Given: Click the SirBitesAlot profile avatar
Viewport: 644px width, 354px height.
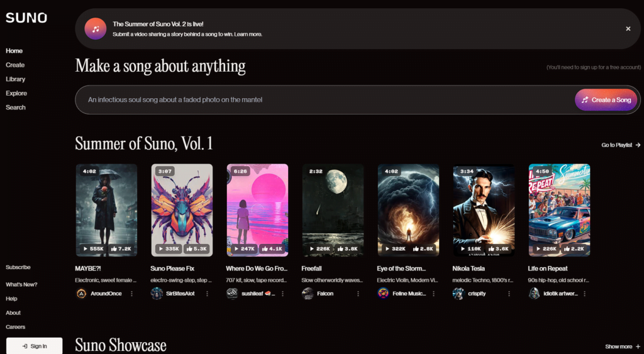Looking at the screenshot, I should point(157,294).
